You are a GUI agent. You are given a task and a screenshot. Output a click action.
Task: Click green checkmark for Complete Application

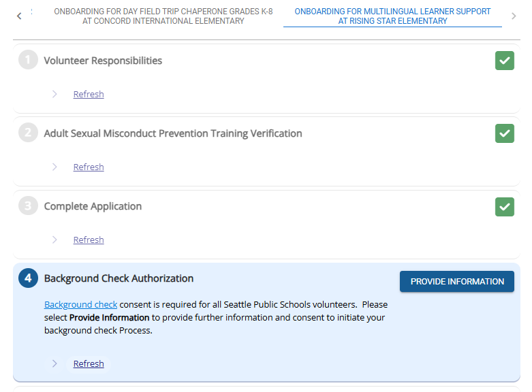click(x=504, y=206)
